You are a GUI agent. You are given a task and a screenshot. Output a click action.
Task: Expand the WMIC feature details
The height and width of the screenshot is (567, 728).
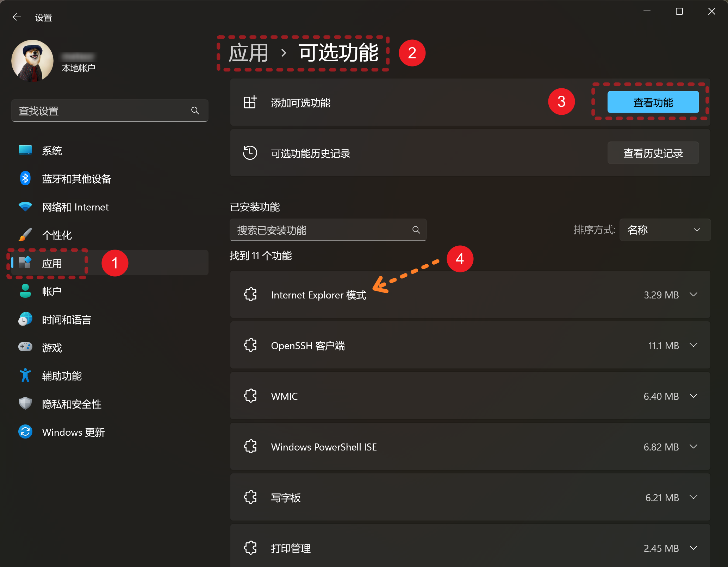pyautogui.click(x=693, y=396)
